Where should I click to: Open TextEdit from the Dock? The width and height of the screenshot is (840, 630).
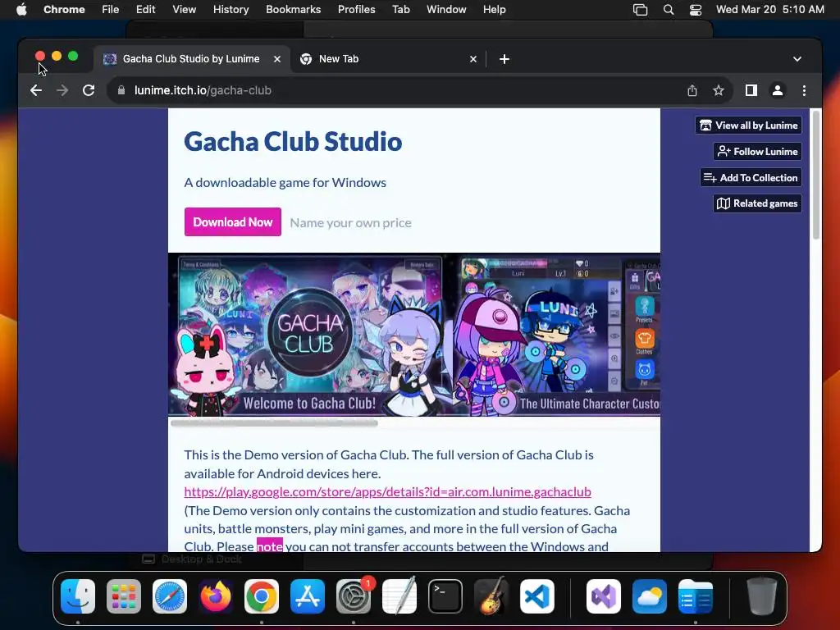click(x=399, y=596)
